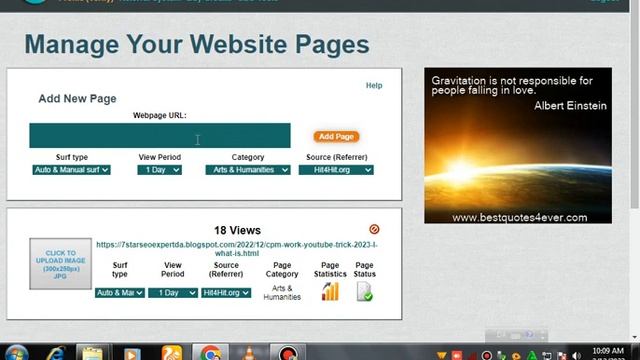Open View Period dropdown in Add New Page
The width and height of the screenshot is (640, 360).
[x=160, y=170]
